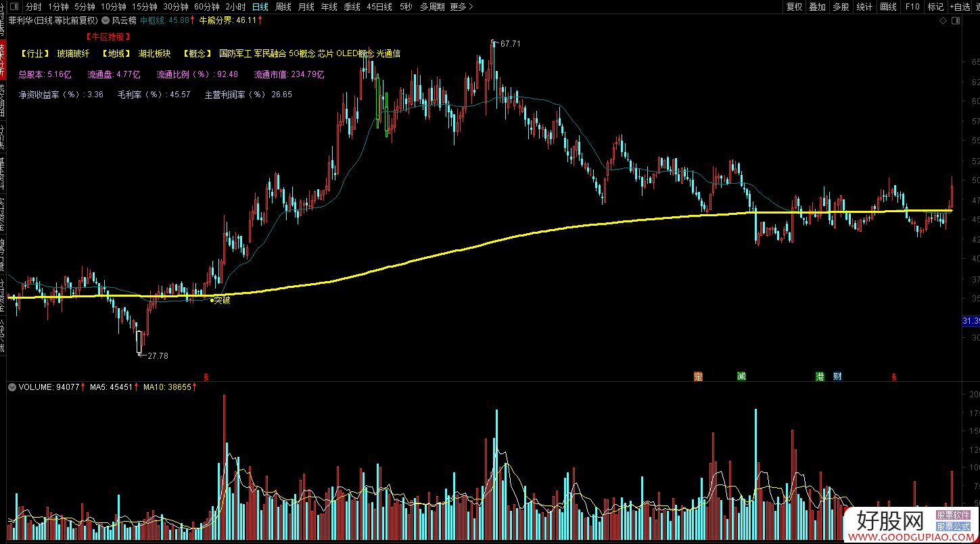Click the red 【牛区持股】 label
Screen dimensions: 980x544
108,36
